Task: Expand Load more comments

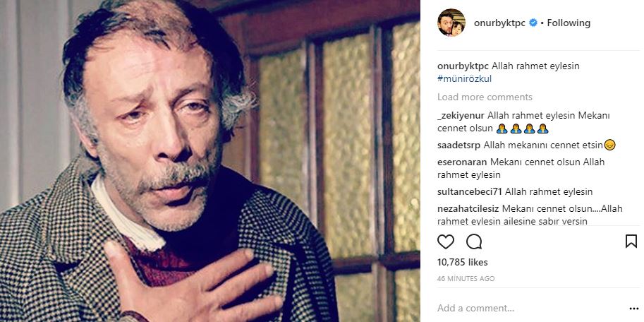Action: click(485, 97)
